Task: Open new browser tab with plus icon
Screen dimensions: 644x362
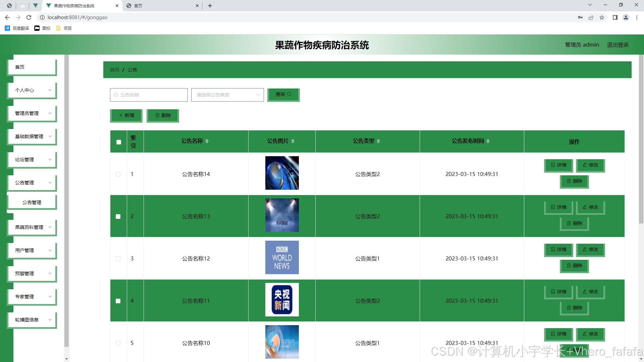Action: tap(210, 6)
